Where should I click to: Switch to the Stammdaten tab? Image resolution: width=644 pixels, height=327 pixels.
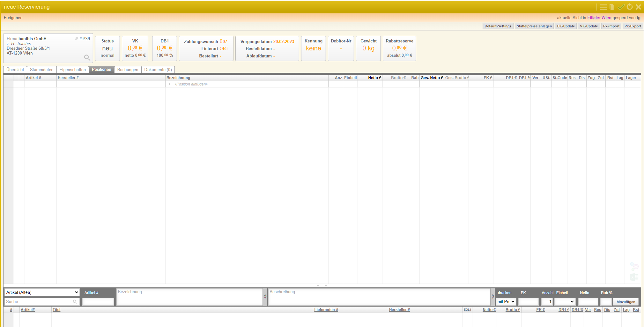point(42,70)
